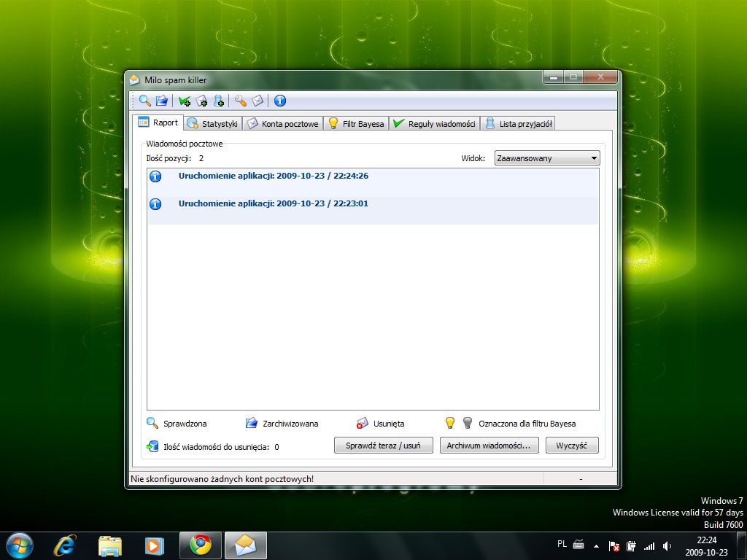The width and height of the screenshot is (747, 560).
Task: Open Archiwum wiadomości… button
Action: [x=489, y=446]
